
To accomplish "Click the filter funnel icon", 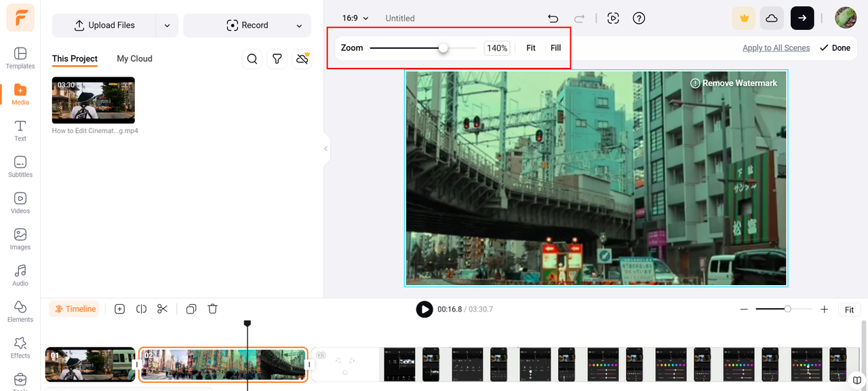I will (277, 59).
